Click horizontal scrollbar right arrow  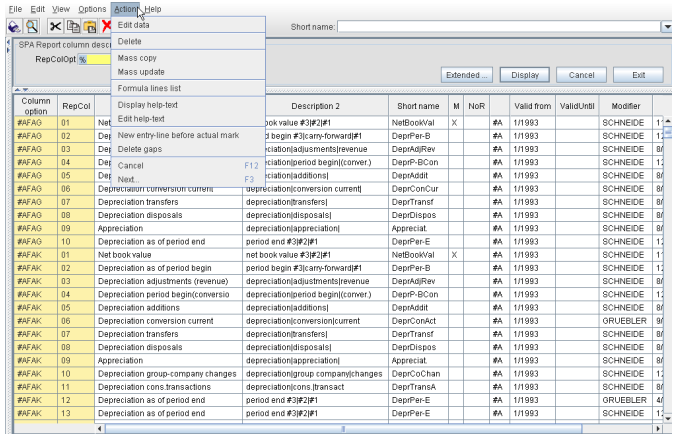(658, 429)
